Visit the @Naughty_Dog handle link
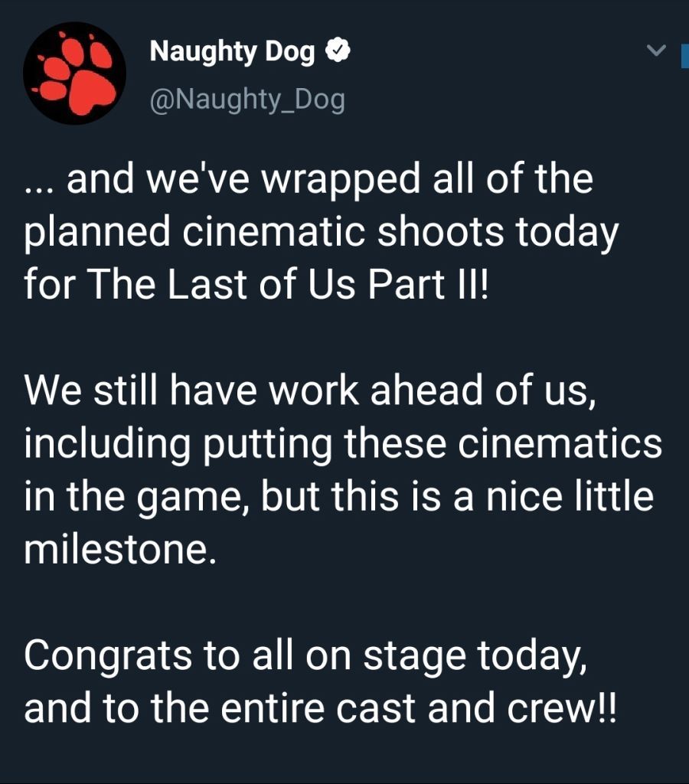Screen dimensions: 689x784 pyautogui.click(x=247, y=100)
